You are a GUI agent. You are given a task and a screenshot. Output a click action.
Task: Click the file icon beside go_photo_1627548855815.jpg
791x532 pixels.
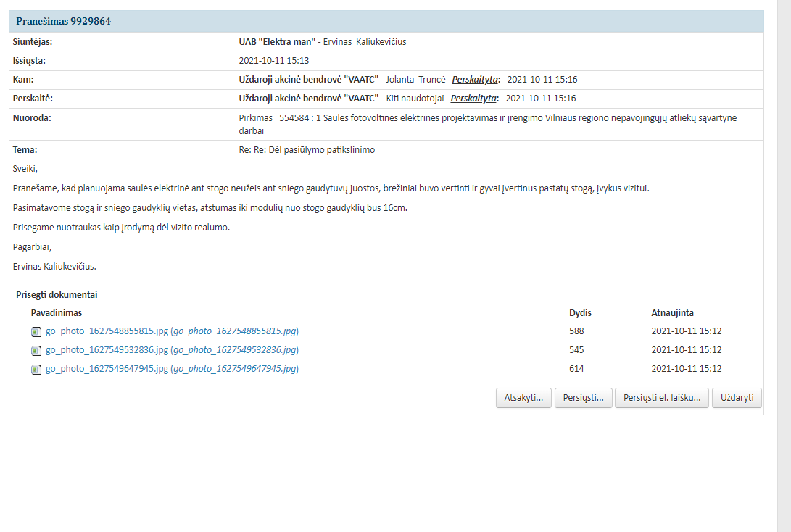coord(36,332)
